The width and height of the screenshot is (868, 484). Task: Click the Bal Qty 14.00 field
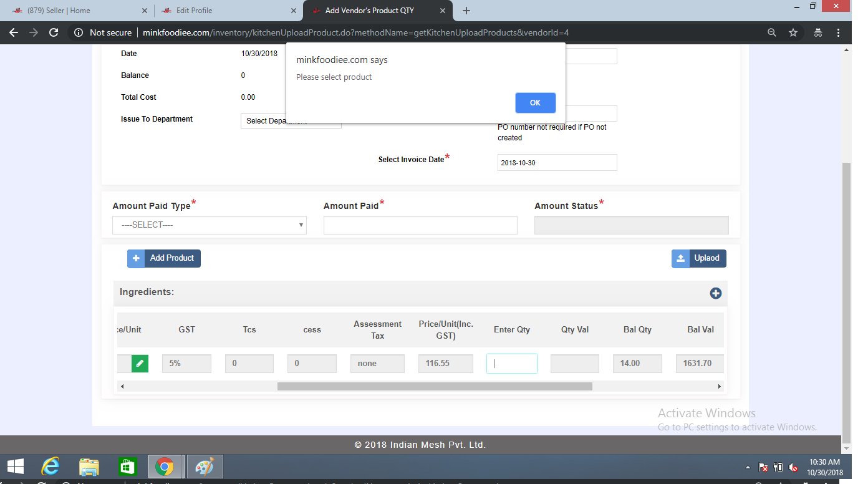(637, 364)
